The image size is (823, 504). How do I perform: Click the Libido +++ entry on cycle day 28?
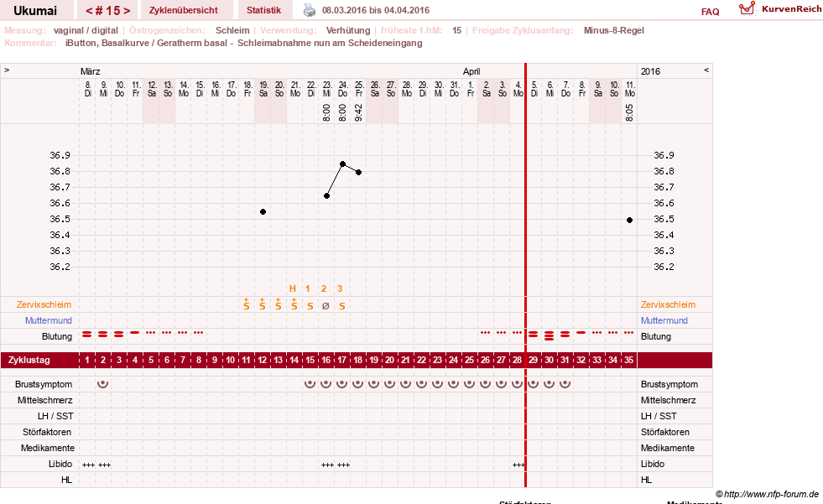pos(518,465)
